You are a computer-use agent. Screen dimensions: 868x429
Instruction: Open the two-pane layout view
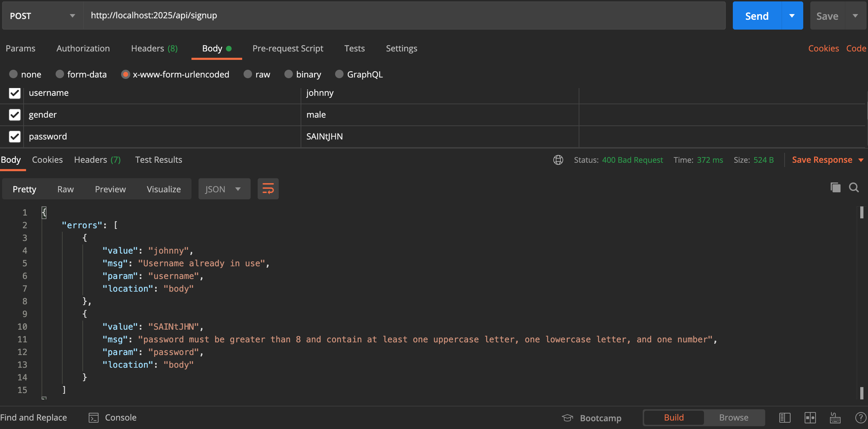(x=810, y=418)
